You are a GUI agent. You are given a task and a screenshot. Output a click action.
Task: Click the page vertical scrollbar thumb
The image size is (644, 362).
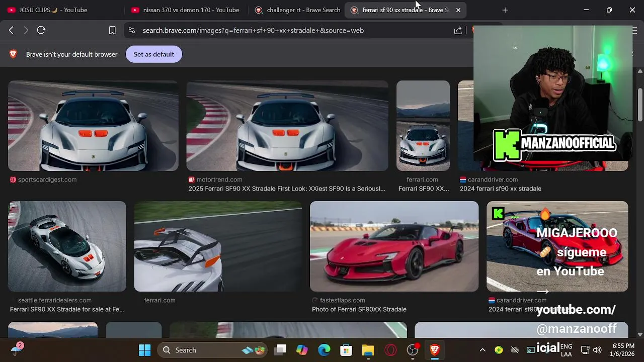(640, 105)
